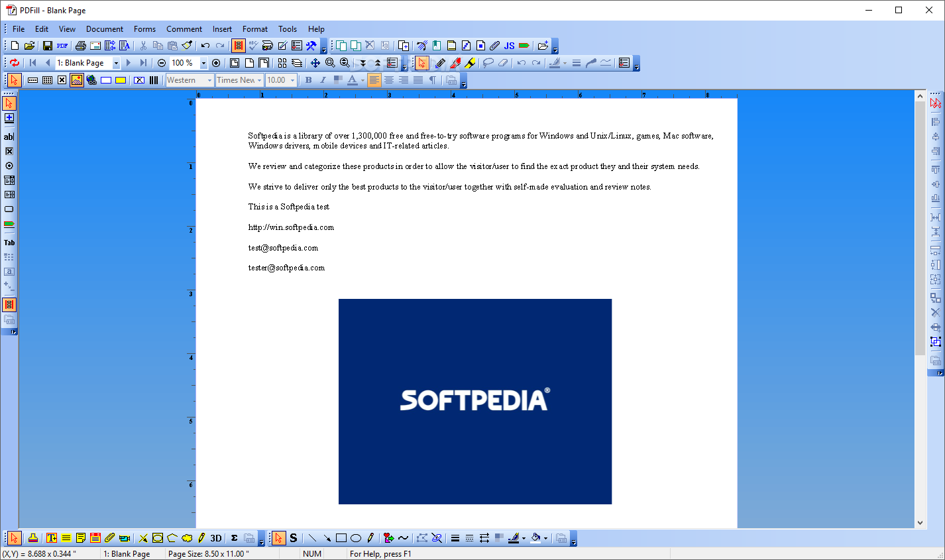Go to the first page

[33, 63]
